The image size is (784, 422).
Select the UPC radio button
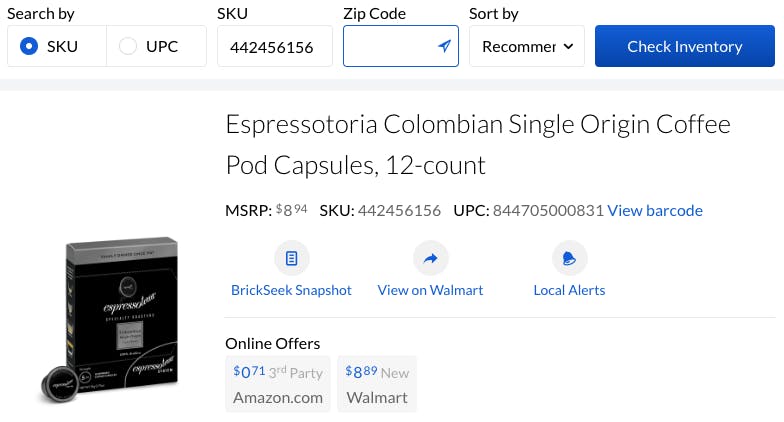(128, 46)
